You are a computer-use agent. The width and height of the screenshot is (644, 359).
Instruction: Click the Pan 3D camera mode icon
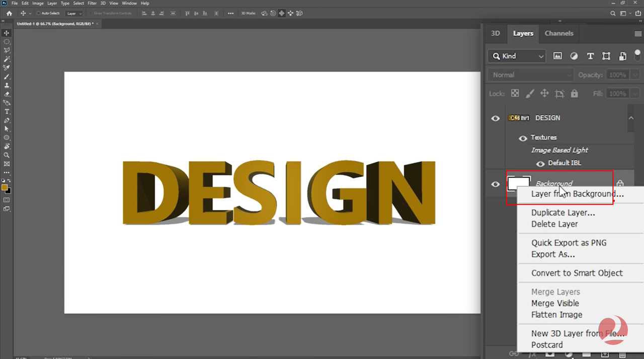pyautogui.click(x=282, y=14)
